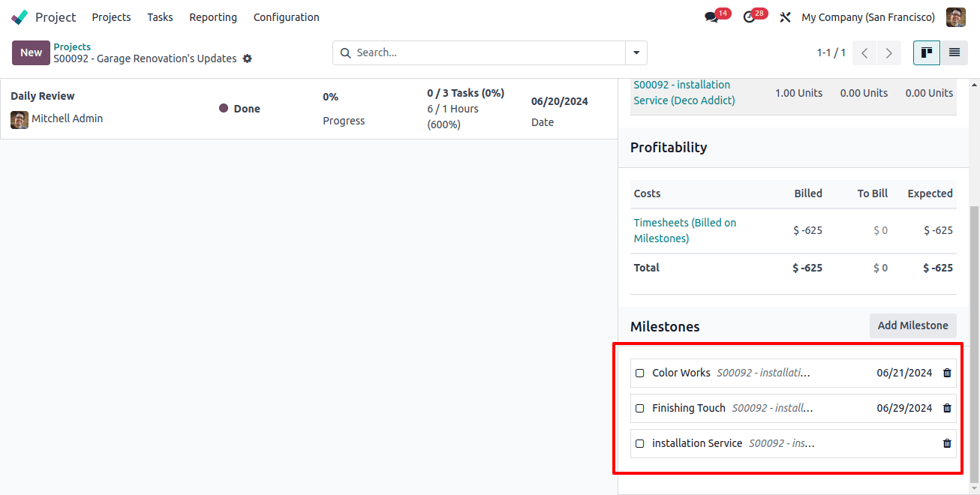
Task: Delete the Color Works milestone
Action: [947, 373]
